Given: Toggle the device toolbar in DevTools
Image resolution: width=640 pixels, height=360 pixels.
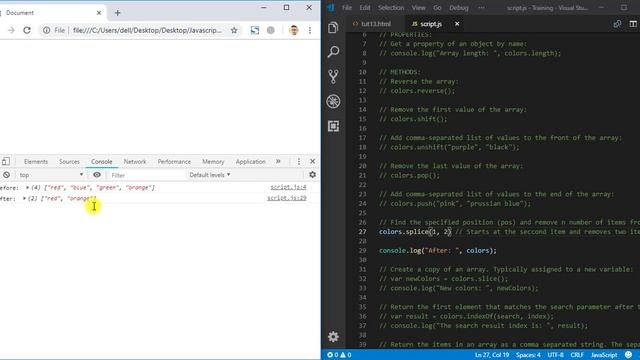Looking at the screenshot, I should point(6,161).
